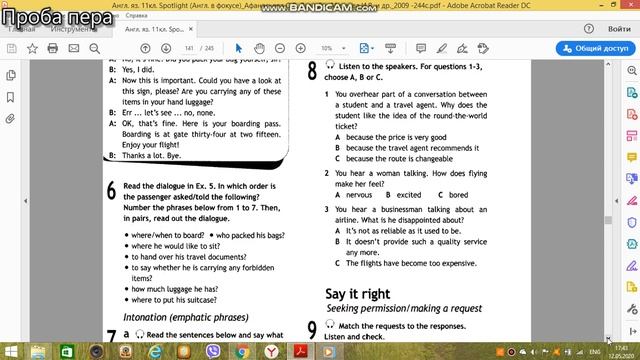
Task: Open the Windows Start button
Action: [11, 352]
